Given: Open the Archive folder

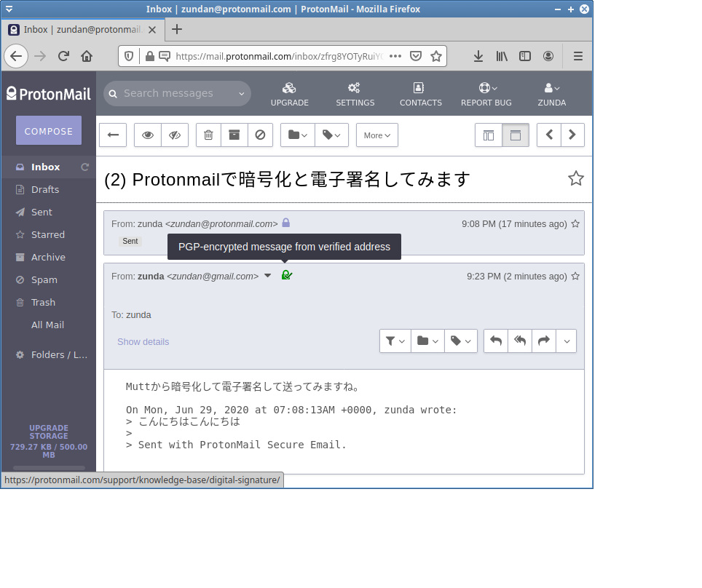Looking at the screenshot, I should click(48, 258).
